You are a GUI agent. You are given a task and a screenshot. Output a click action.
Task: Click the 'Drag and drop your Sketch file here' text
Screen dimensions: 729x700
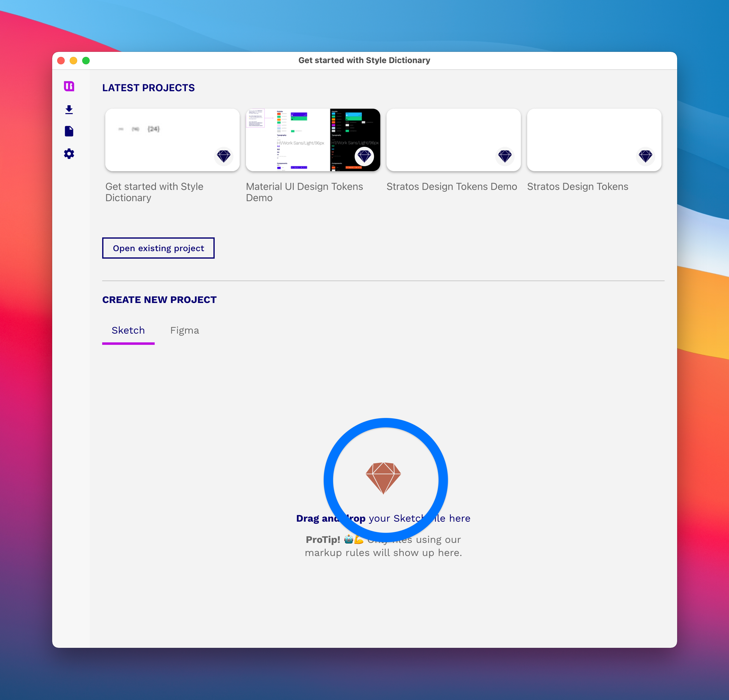tap(383, 518)
